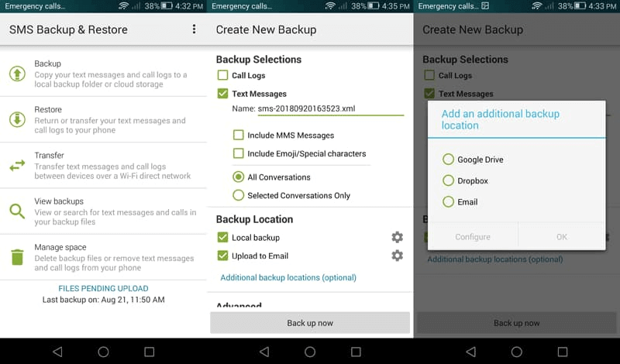Viewport: 620px width, 364px height.
Task: Tap the Backup upload arrow icon
Action: pos(17,74)
